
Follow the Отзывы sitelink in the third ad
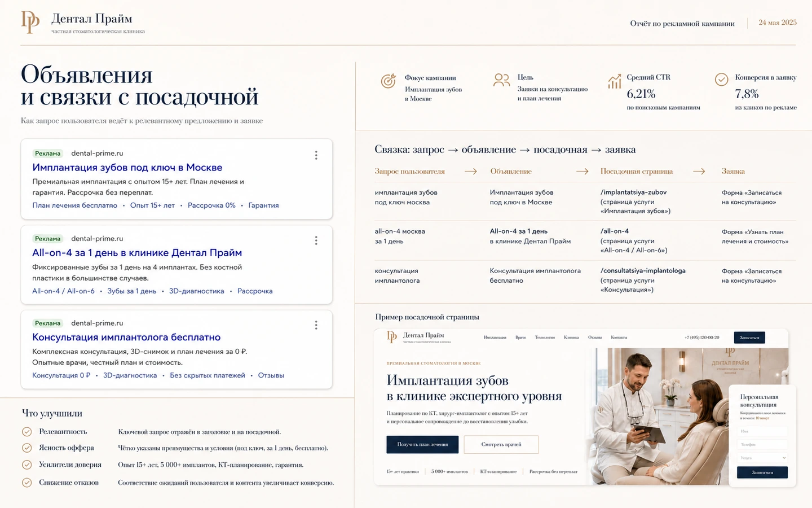(271, 375)
